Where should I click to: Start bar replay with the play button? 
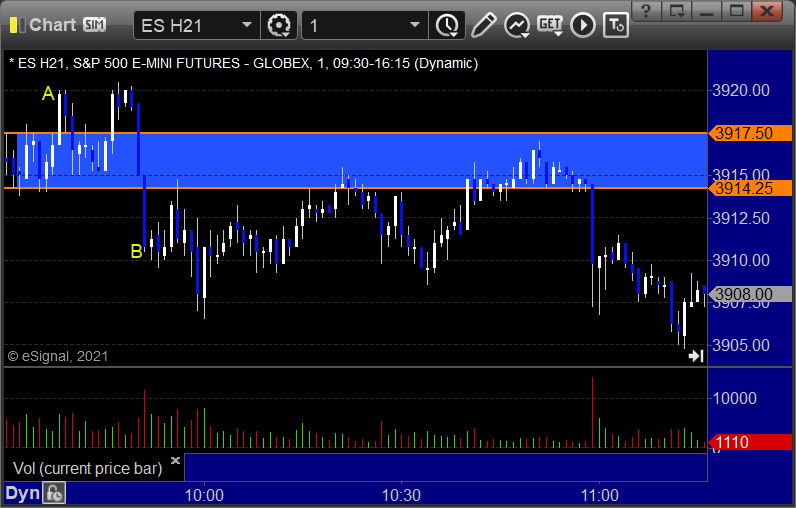583,25
